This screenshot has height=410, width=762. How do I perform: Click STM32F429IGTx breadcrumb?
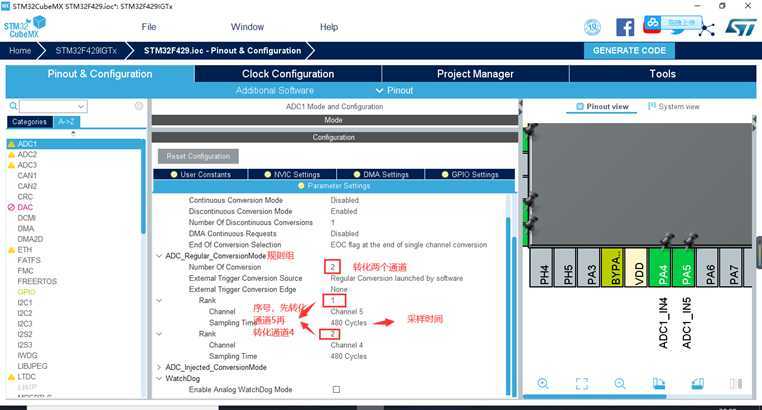(x=86, y=51)
